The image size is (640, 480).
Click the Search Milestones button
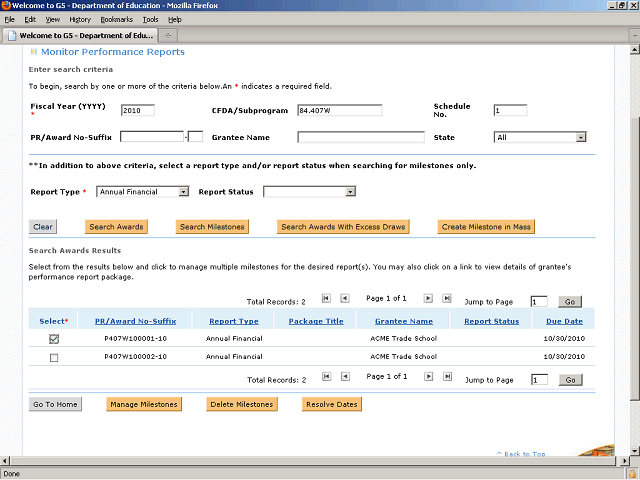212,227
